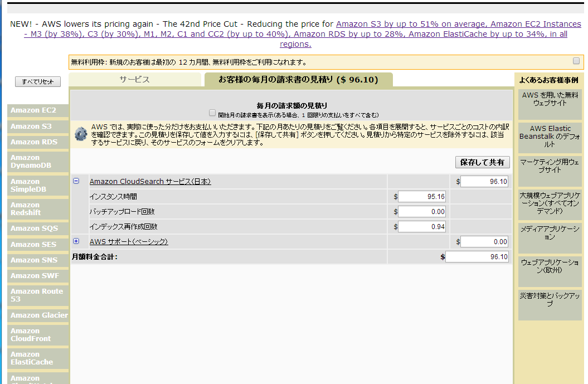Viewport: 588px width, 384px height.
Task: Collapse the Amazon CloudSearch service row
Action: point(76,181)
